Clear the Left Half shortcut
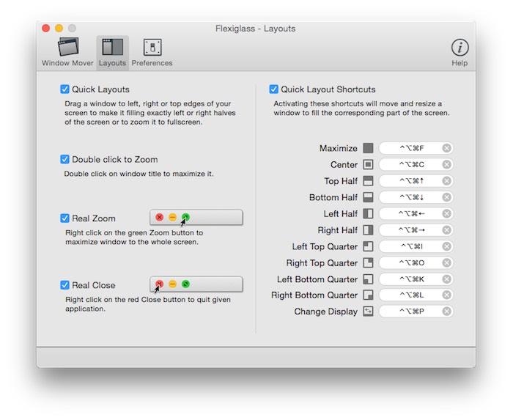This screenshot has width=513, height=420. point(446,213)
